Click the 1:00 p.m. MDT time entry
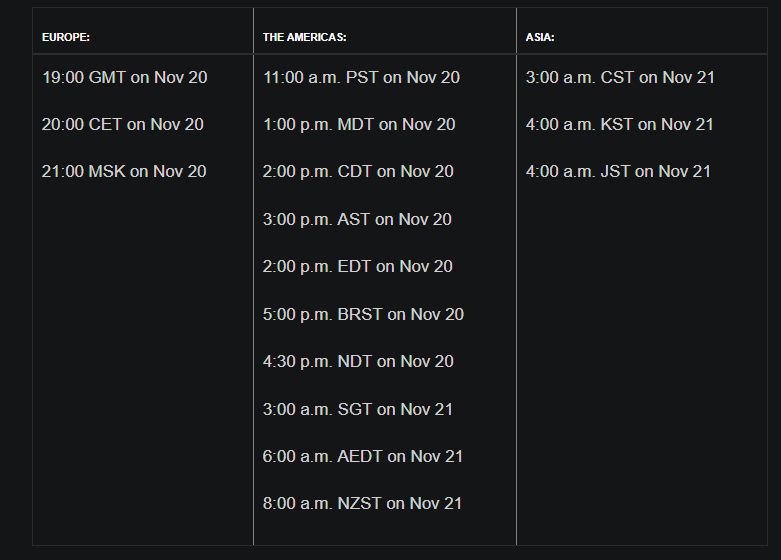 359,124
